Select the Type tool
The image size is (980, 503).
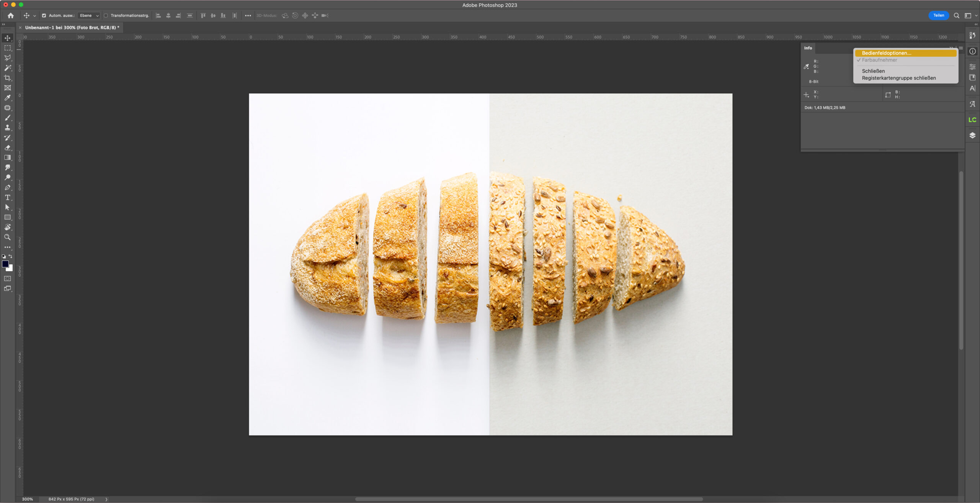coord(7,197)
